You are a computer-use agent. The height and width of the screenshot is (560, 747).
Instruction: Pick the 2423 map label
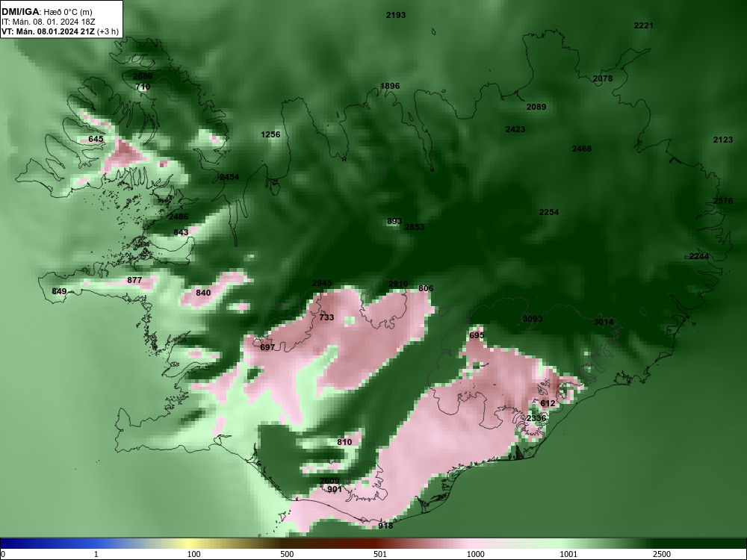coord(515,129)
